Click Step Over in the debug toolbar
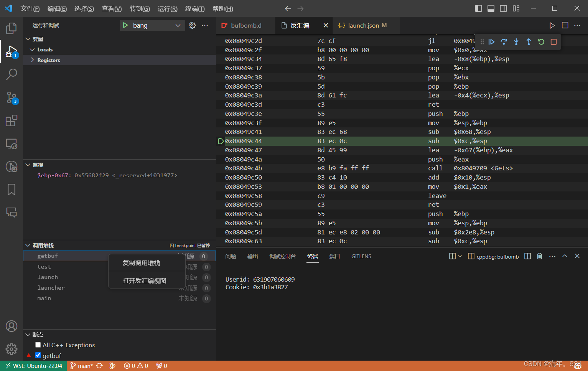 pyautogui.click(x=504, y=42)
